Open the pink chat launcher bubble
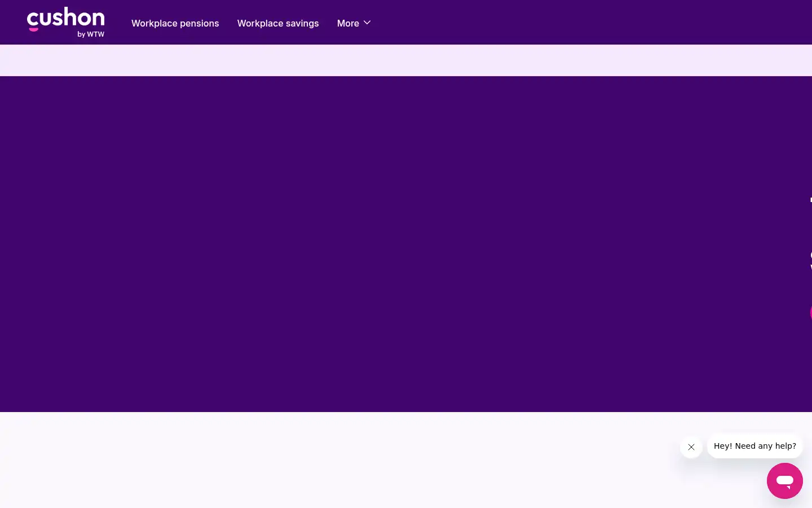This screenshot has width=812, height=508. coord(785,481)
